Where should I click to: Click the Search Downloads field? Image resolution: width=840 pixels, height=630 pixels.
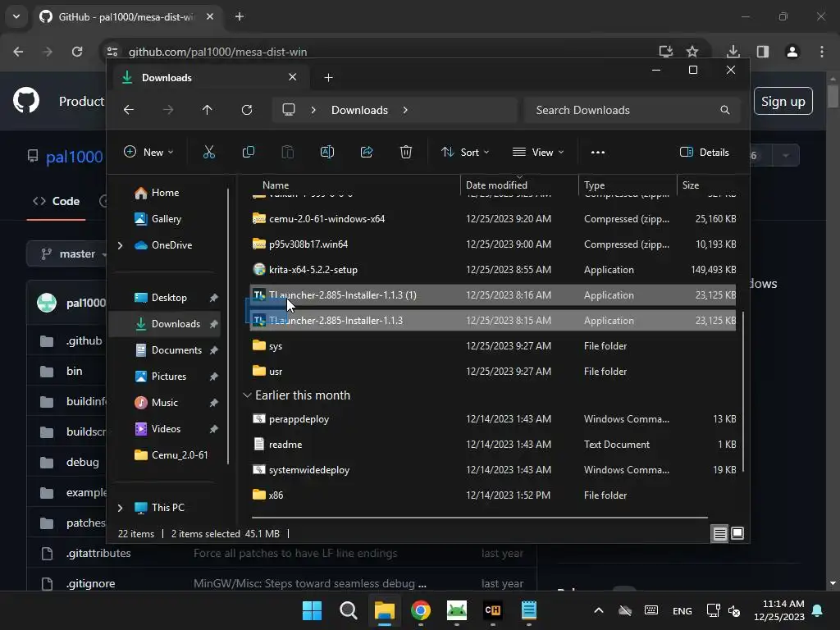tap(632, 110)
